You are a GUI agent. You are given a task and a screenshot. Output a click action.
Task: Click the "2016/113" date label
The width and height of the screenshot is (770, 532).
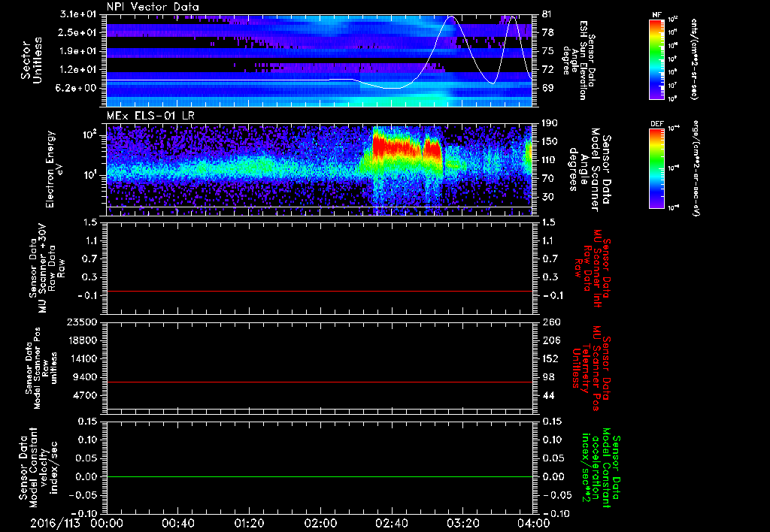point(55,523)
